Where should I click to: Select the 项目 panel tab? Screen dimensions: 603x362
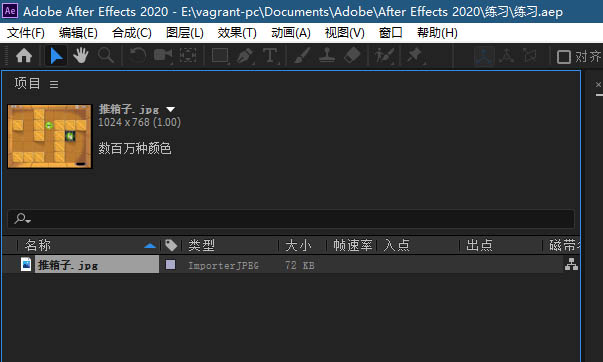(27, 83)
